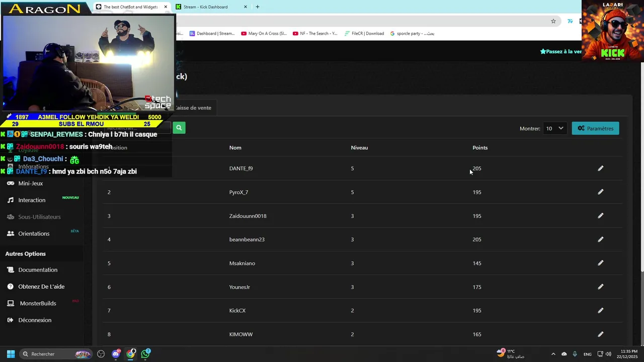
Task: Edit PyroX_7 row with pencil icon
Action: (600, 192)
